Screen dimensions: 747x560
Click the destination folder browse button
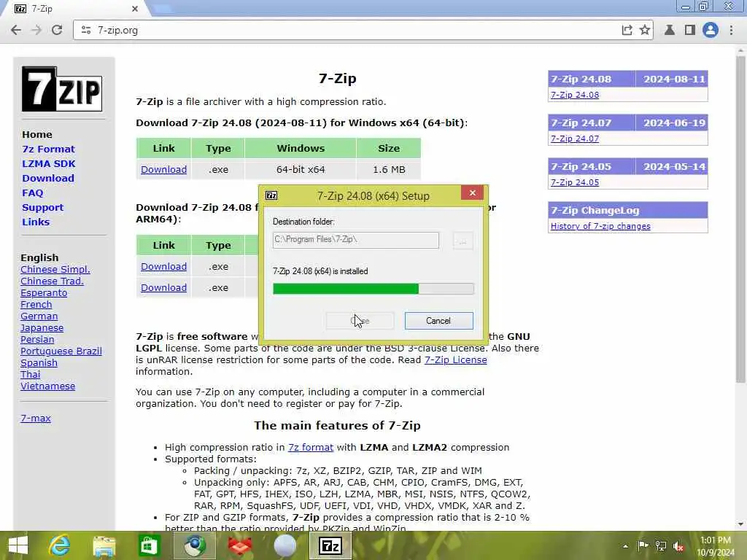tap(462, 241)
